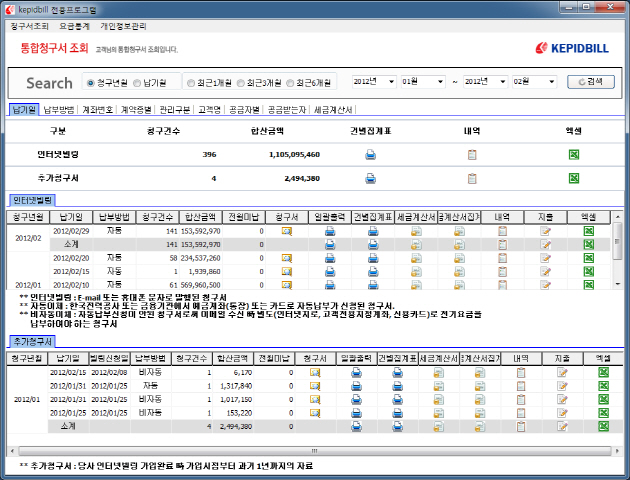Click 일괄출력 printer for 인터넷빌링 소계 row
Viewport: 630px width, 480px height.
pos(330,245)
